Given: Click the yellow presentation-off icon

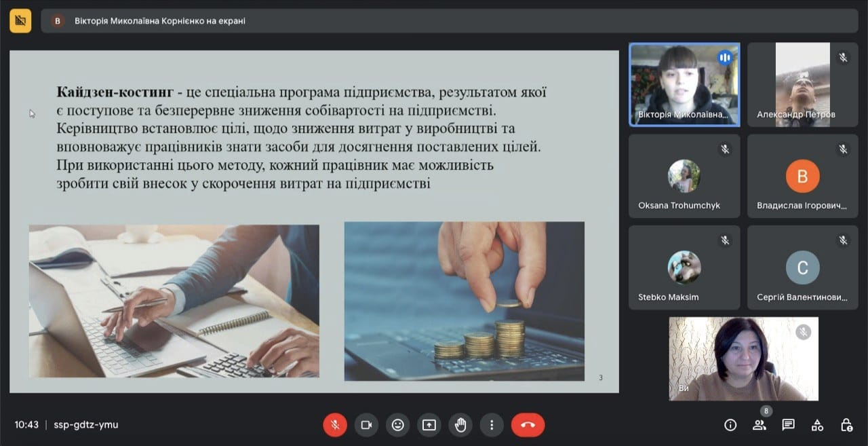Looking at the screenshot, I should pyautogui.click(x=20, y=21).
